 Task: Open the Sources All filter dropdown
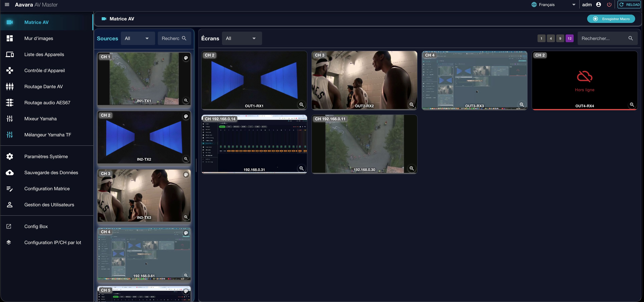click(x=138, y=38)
